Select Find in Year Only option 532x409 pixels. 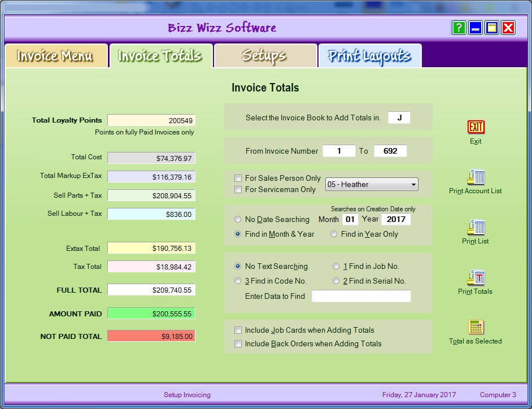(x=334, y=234)
